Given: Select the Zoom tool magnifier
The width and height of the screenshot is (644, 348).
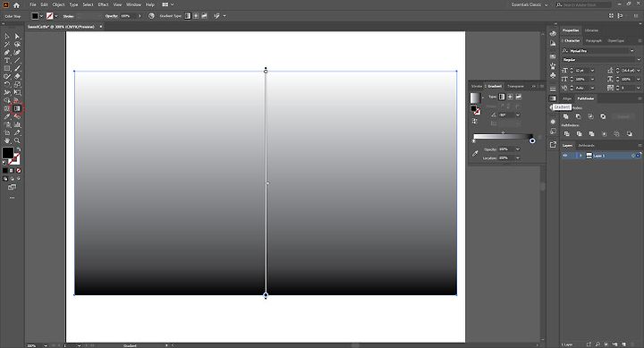Looking at the screenshot, I should click(17, 140).
